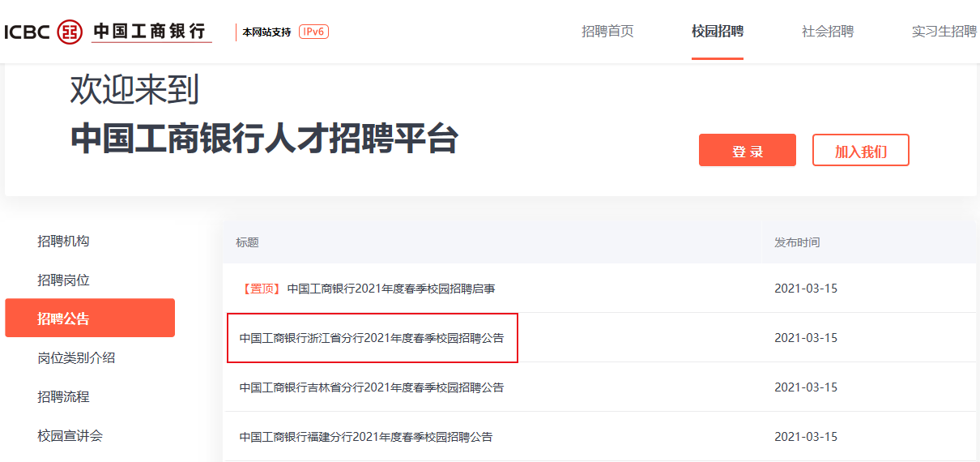Open 吉林省分行 2021 春季校园招聘公告
980x462 pixels.
click(372, 387)
